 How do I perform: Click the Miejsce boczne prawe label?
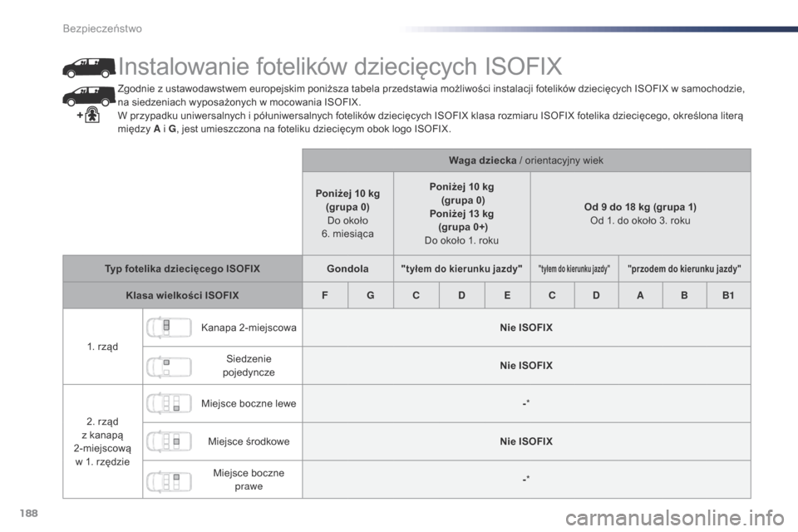[249, 480]
